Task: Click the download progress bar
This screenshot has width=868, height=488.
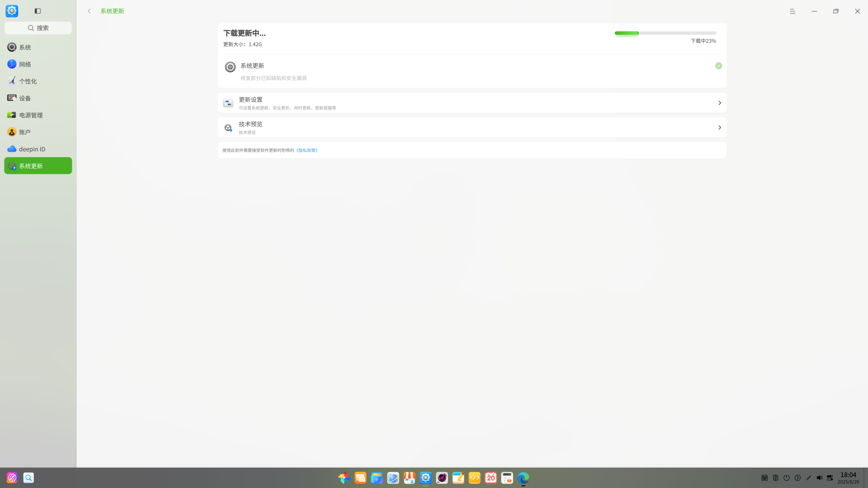Action: (665, 33)
